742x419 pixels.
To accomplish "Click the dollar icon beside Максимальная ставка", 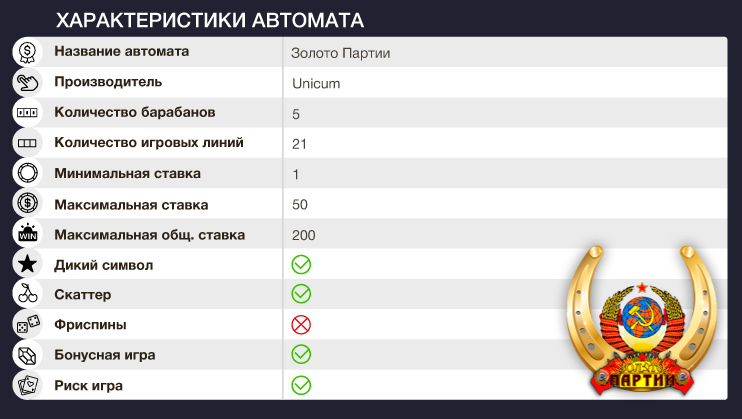I will (x=27, y=203).
